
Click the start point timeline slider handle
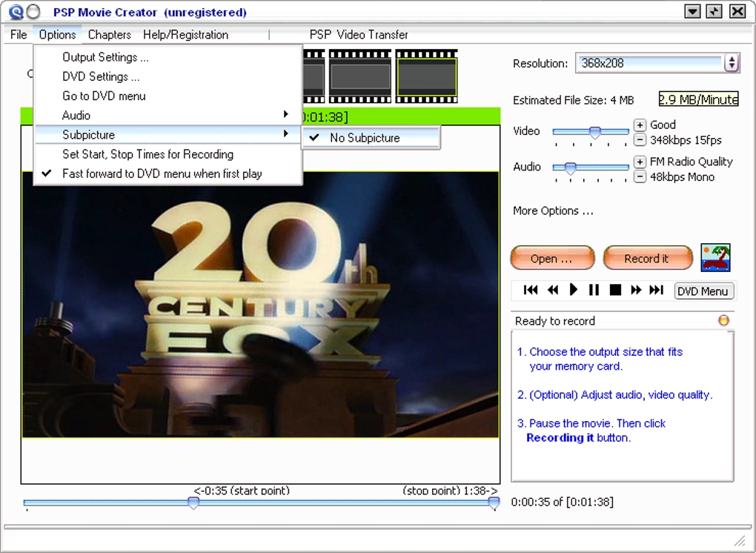tap(193, 503)
